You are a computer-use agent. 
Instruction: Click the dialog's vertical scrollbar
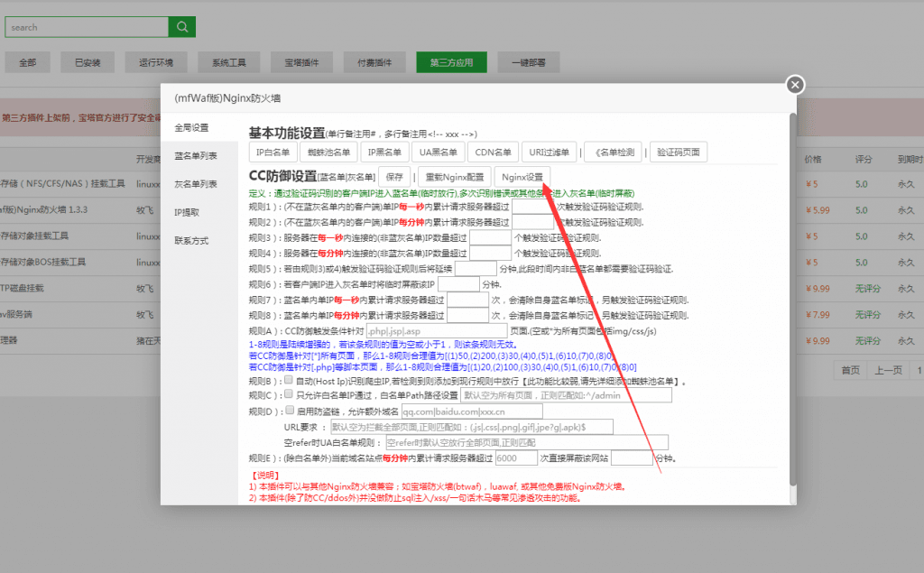pyautogui.click(x=792, y=298)
